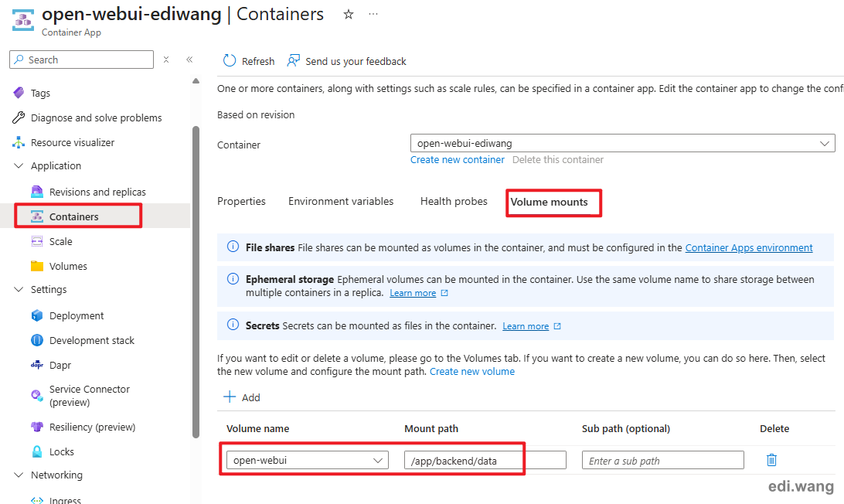This screenshot has width=844, height=504.
Task: Click the Revisions and replicas icon
Action: [x=37, y=192]
